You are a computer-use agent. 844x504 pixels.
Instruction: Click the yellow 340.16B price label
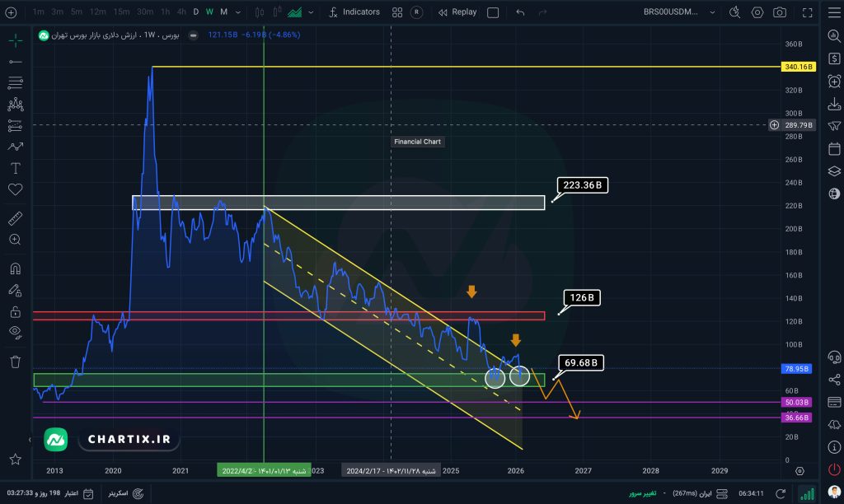796,67
